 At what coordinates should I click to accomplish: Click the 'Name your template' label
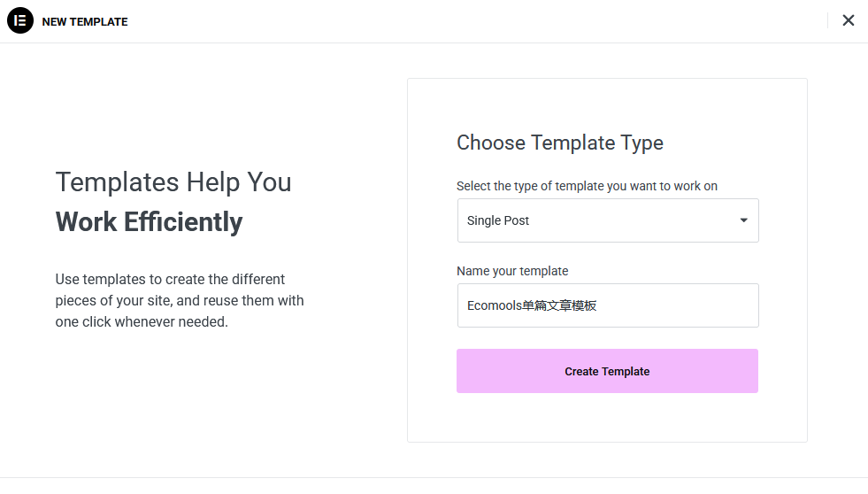[512, 271]
